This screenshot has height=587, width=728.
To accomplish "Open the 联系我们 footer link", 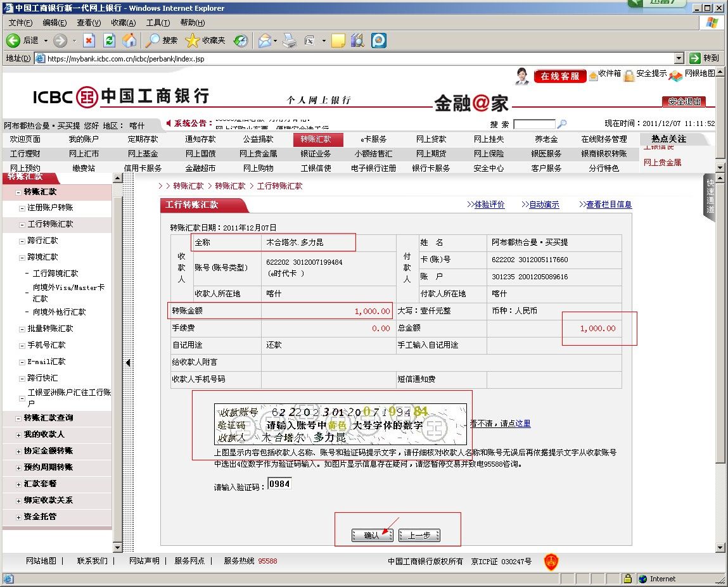I will pyautogui.click(x=93, y=561).
